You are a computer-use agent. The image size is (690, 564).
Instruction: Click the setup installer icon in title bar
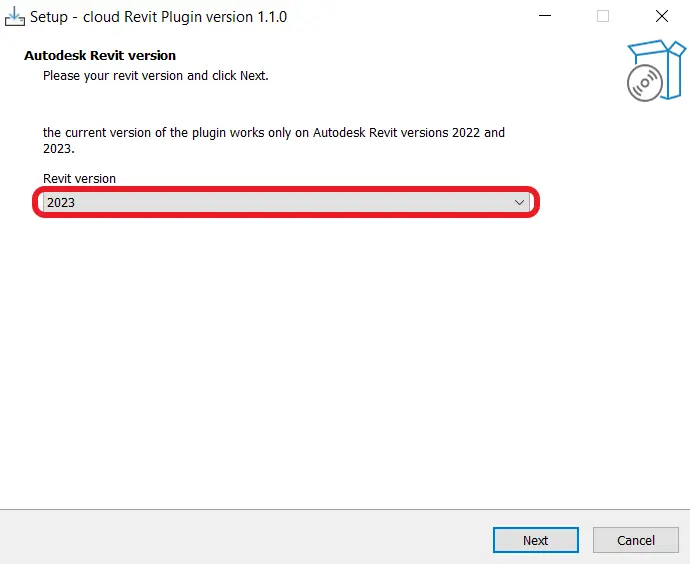click(15, 17)
